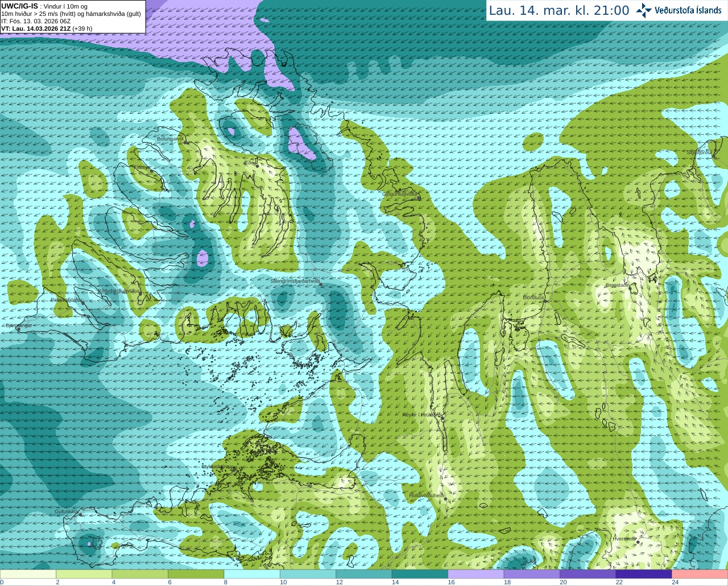Click the 6–8 m/s olive green legend swatch
728x586 pixels.
point(196,574)
